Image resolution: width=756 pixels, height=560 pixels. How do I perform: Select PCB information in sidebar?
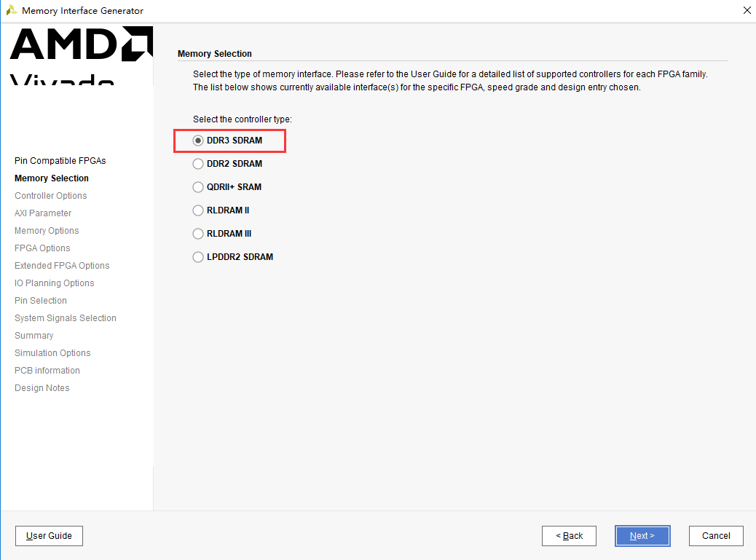pyautogui.click(x=47, y=370)
